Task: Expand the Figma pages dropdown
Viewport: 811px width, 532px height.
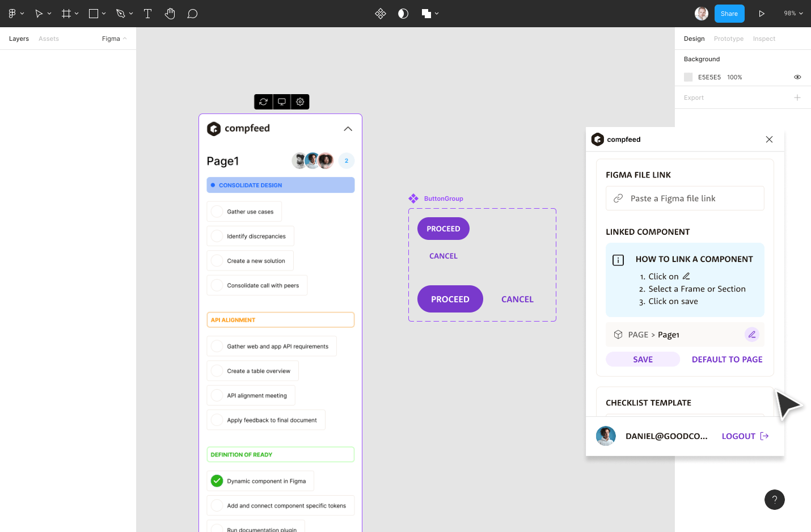Action: click(114, 39)
